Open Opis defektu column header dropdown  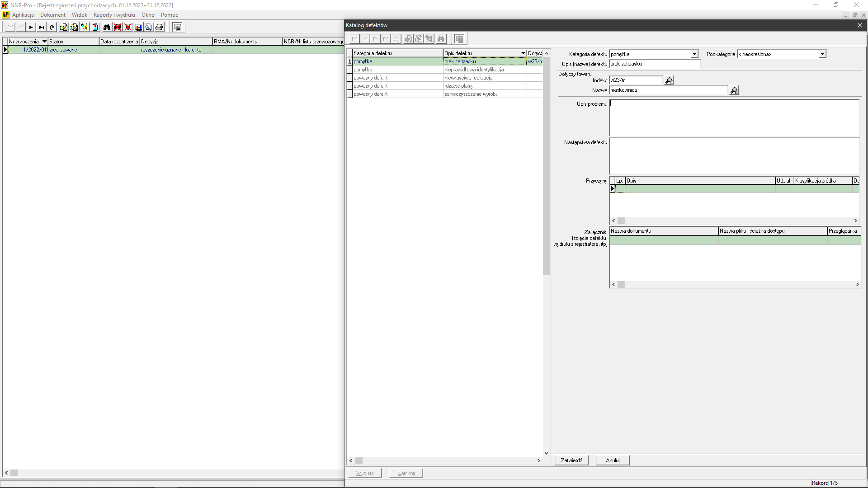(x=523, y=53)
